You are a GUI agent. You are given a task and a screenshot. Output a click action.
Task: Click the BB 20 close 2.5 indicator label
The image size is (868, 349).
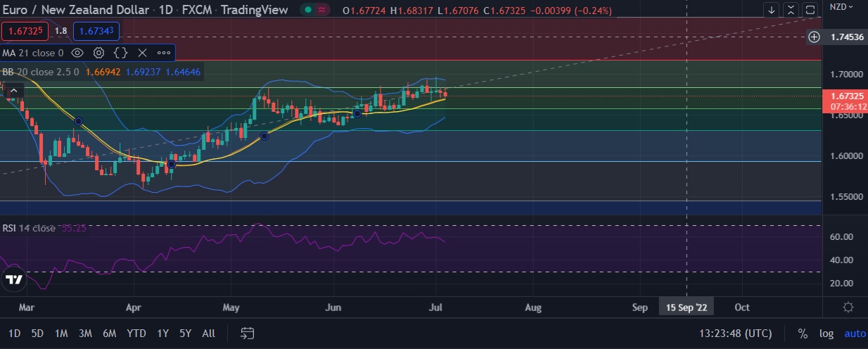(42, 72)
